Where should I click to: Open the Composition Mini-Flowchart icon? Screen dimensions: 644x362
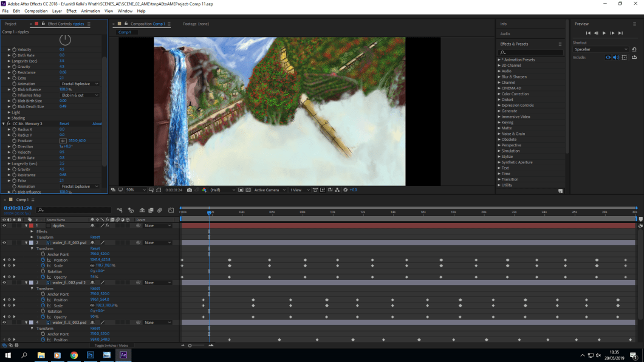120,210
